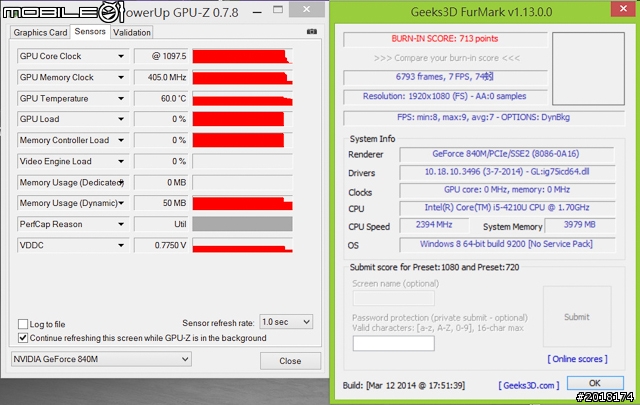
Task: Minimize the GPU-Z window
Action: coord(257,12)
